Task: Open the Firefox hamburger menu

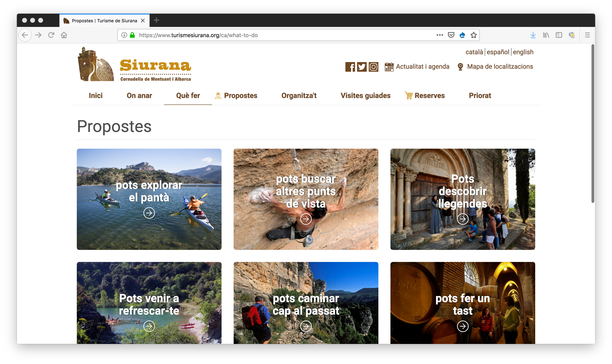Action: pos(587,35)
